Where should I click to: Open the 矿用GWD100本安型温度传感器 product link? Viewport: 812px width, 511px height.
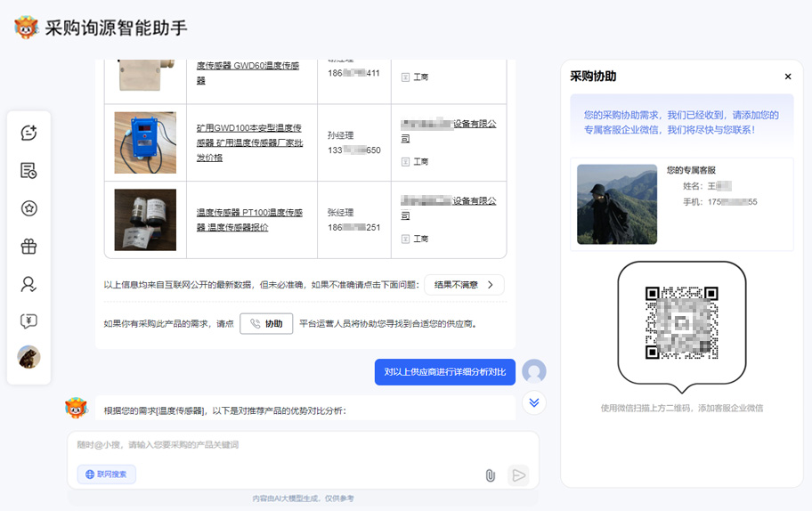pyautogui.click(x=248, y=142)
